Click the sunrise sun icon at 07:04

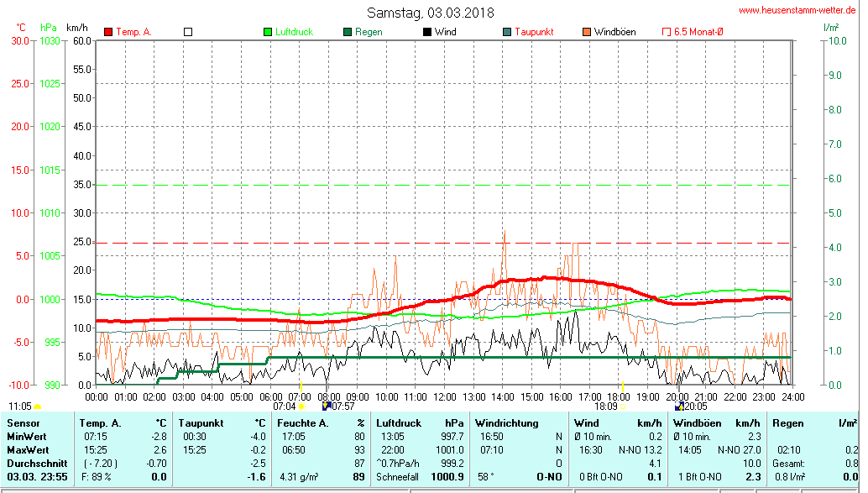point(301,406)
